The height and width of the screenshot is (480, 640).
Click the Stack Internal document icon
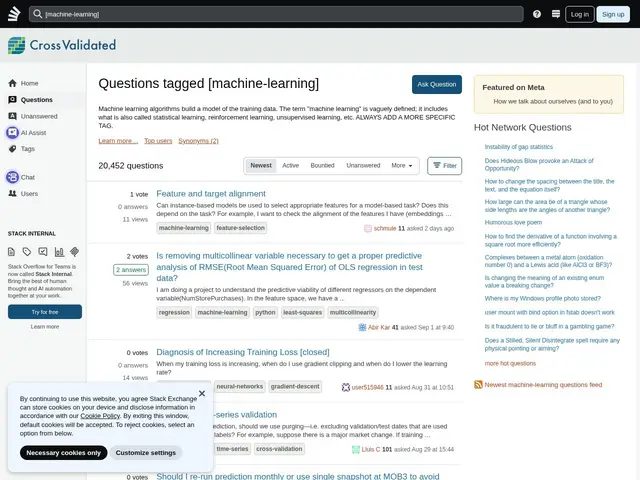11,252
